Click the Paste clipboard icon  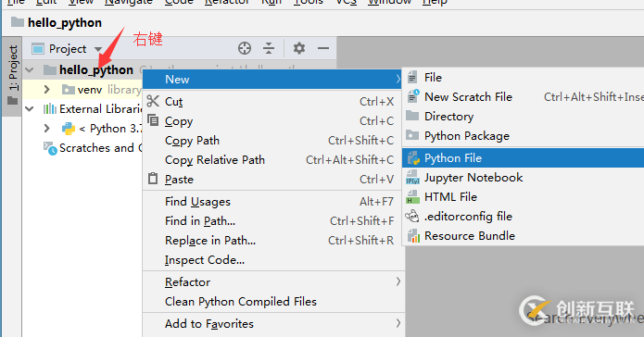[x=153, y=179]
